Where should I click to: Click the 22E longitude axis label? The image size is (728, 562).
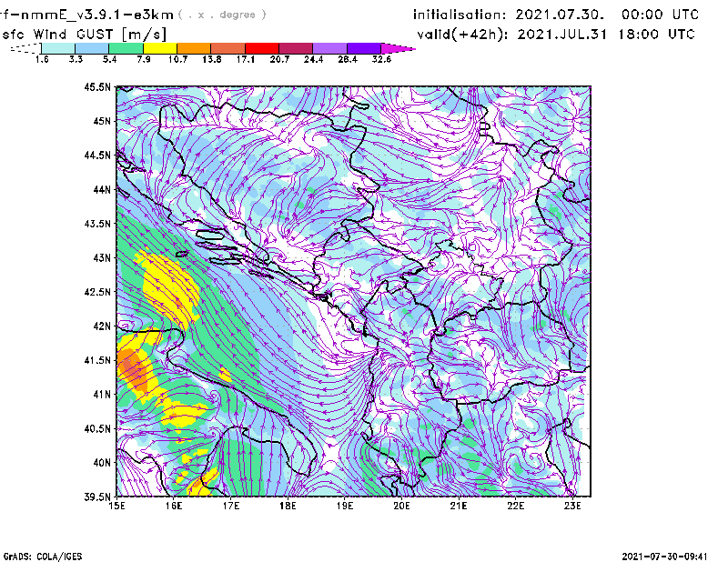pos(515,506)
